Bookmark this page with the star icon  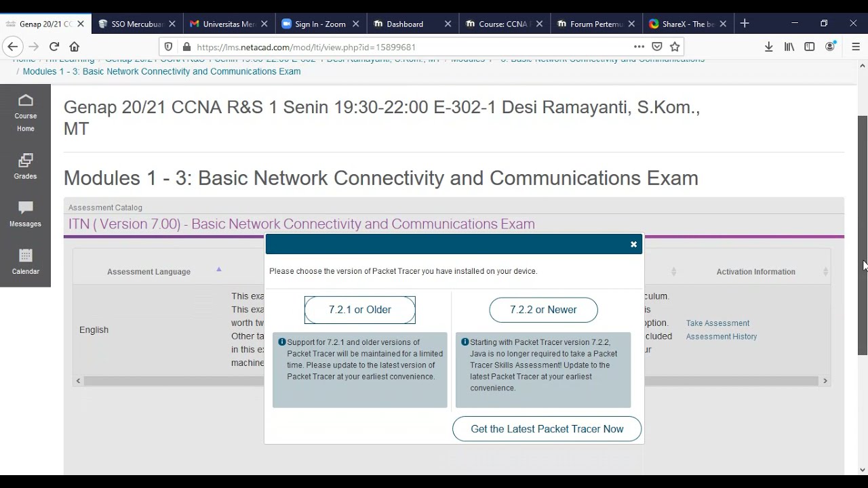(675, 47)
